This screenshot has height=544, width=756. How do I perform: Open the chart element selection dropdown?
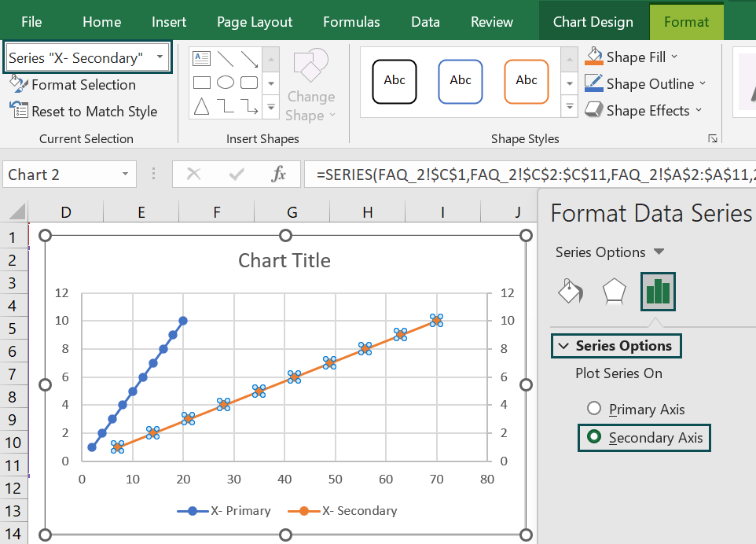[160, 57]
